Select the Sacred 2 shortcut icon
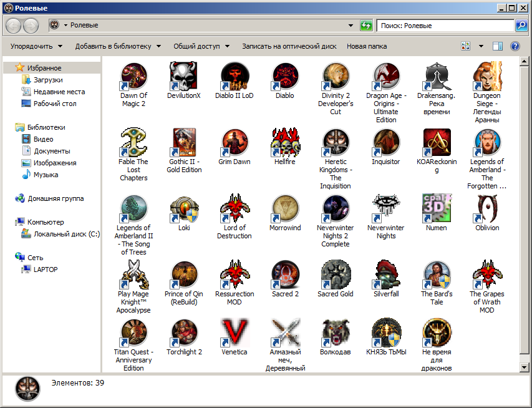The image size is (532, 408). point(284,275)
